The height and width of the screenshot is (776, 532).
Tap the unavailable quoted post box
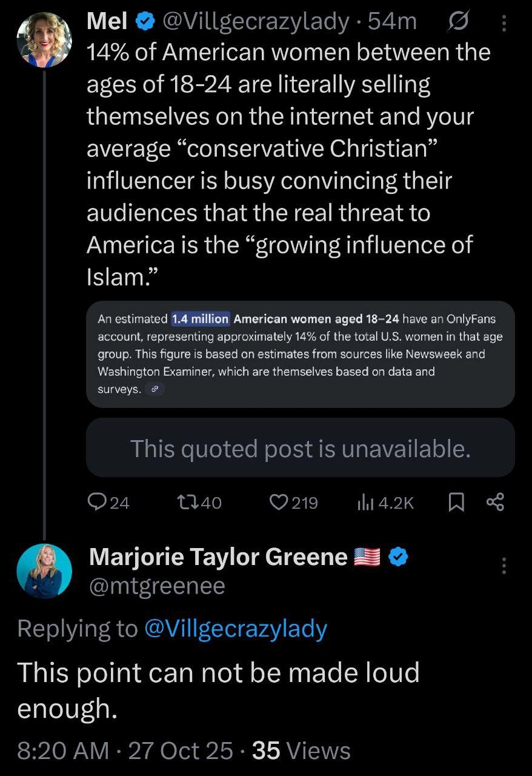(300, 448)
